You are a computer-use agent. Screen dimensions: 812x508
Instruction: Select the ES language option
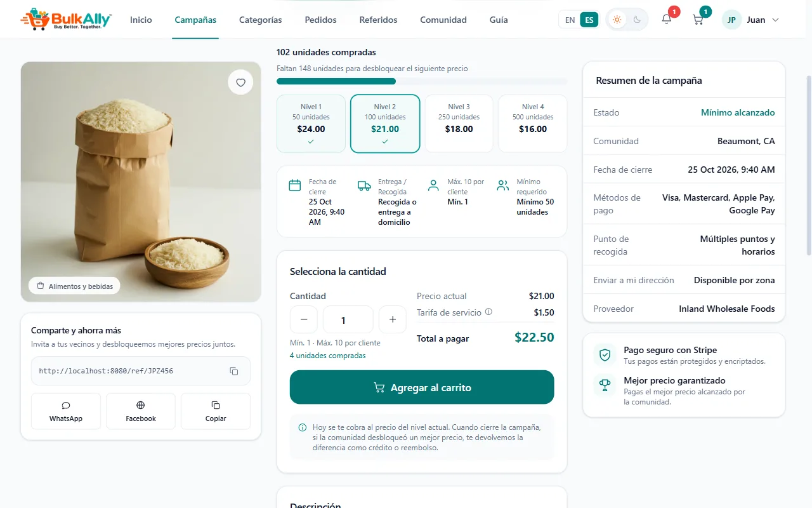coord(589,20)
